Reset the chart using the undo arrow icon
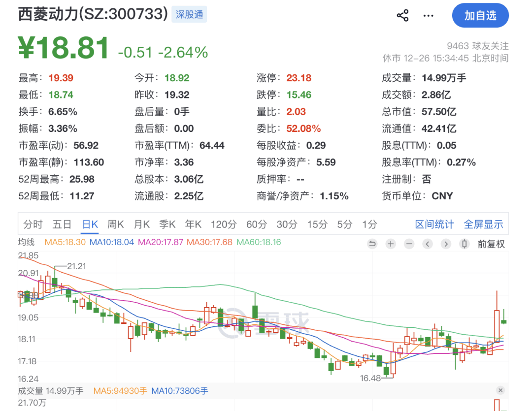Image resolution: width=532 pixels, height=411 pixels. coord(372,244)
